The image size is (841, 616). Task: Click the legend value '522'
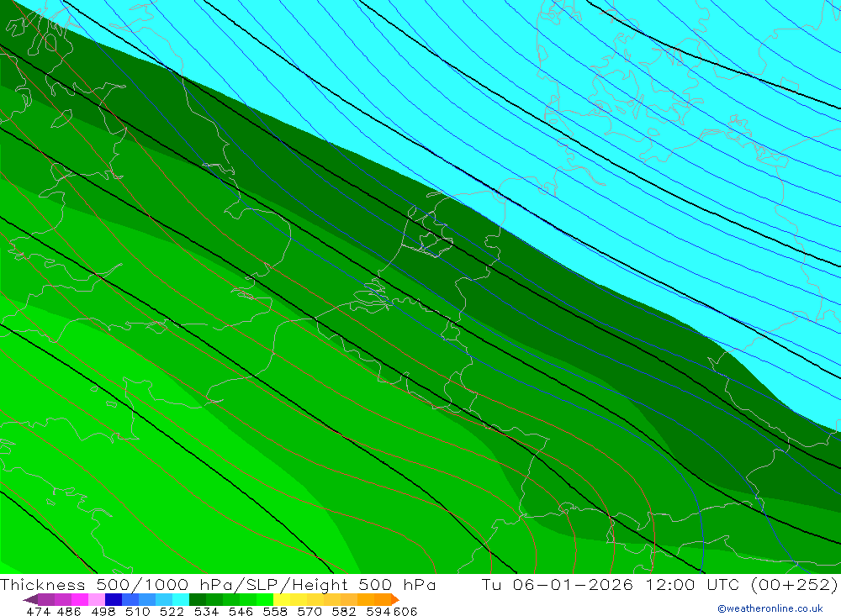[x=172, y=611]
